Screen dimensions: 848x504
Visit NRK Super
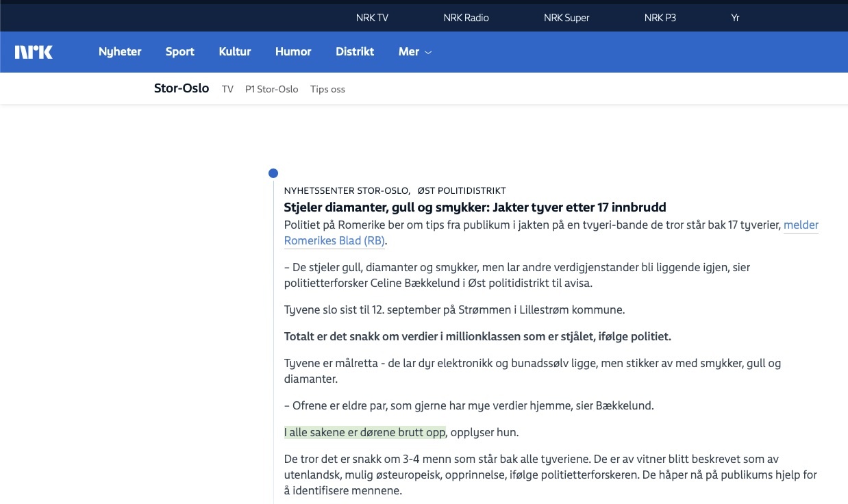click(x=566, y=18)
